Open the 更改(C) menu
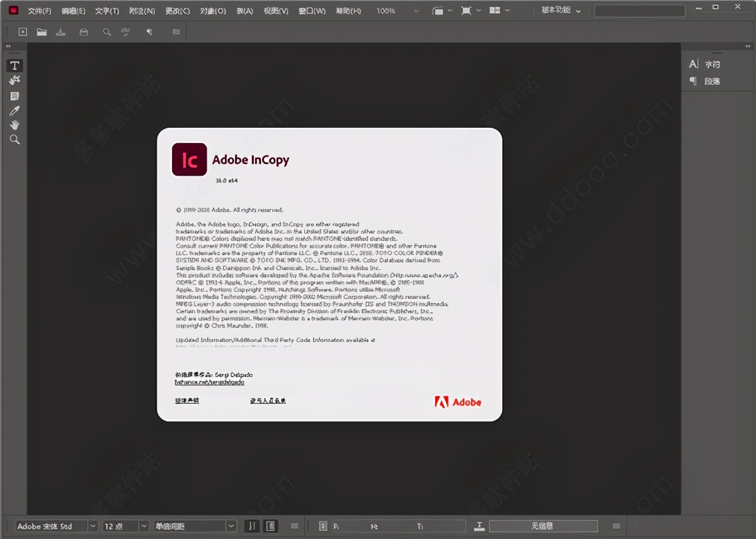Viewport: 756px width, 539px height. pos(177,11)
